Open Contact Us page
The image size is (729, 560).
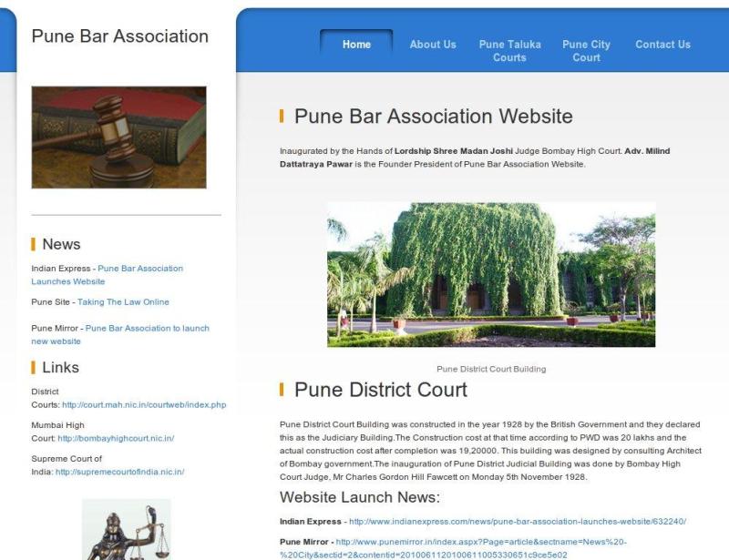(x=663, y=45)
